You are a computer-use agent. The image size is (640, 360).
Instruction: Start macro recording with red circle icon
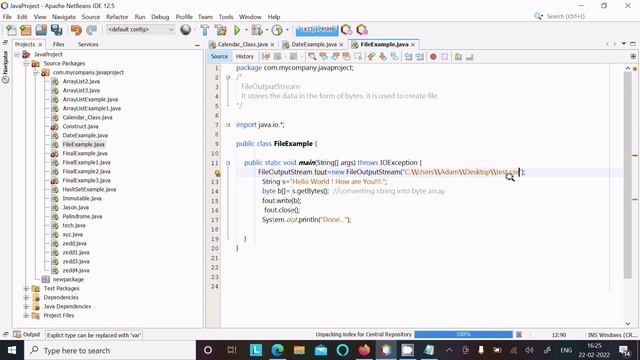[x=433, y=57]
